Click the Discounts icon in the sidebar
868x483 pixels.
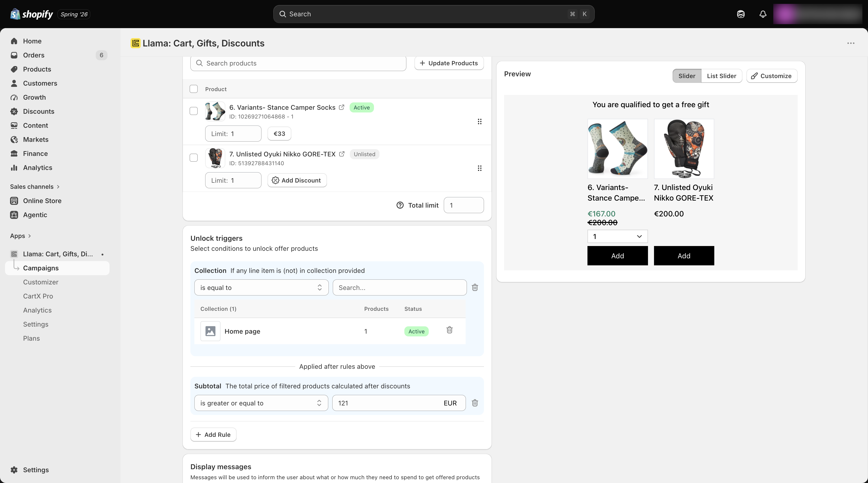[x=14, y=111]
